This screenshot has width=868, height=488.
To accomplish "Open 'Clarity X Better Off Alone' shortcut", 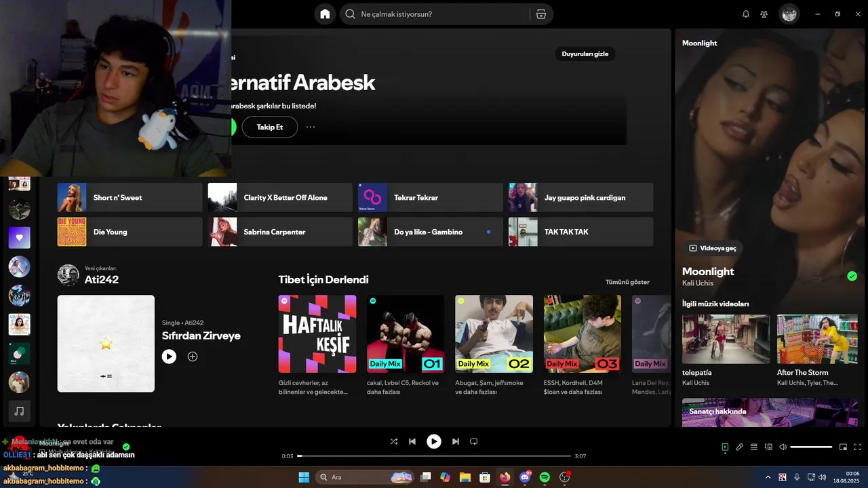I will coord(280,197).
